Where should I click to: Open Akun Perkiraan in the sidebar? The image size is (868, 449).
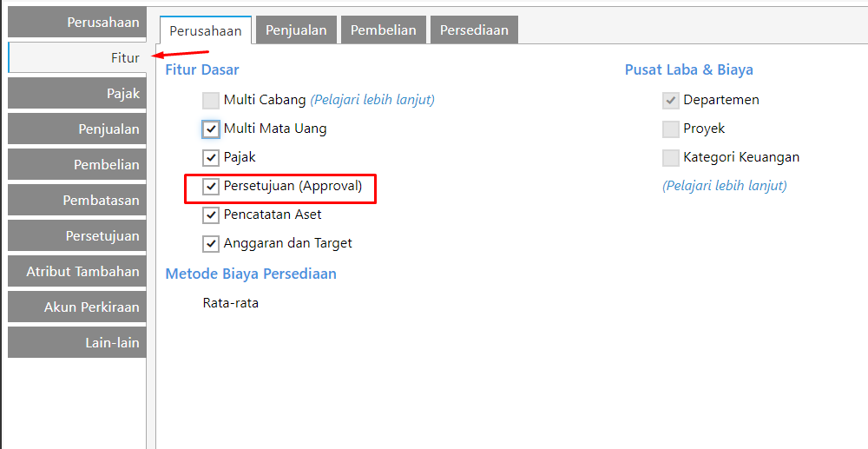pyautogui.click(x=77, y=307)
